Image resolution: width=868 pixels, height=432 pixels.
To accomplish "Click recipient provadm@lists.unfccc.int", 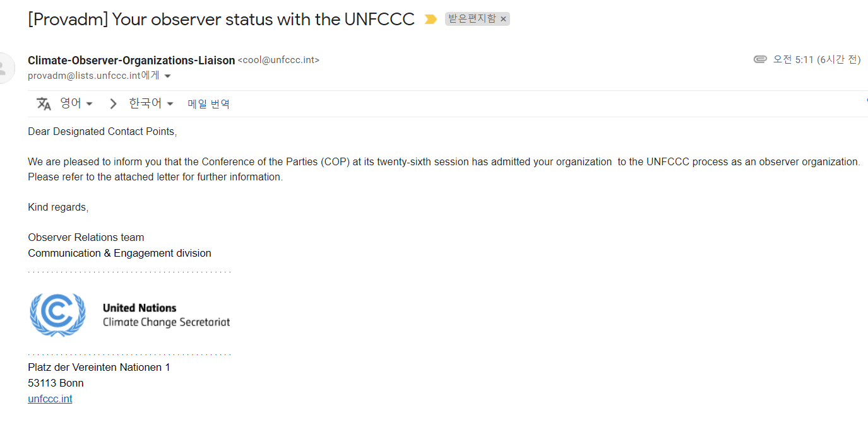I will (84, 76).
